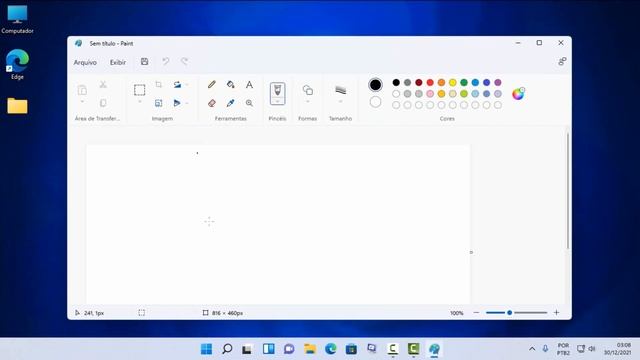640x360 pixels.
Task: Open Task View from the taskbar
Action: click(247, 349)
